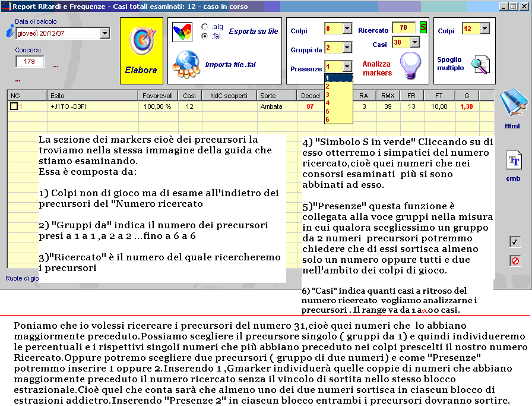Image resolution: width=532 pixels, height=406 pixels.
Task: Click the colorful butterfly export icon
Action: coord(182,32)
